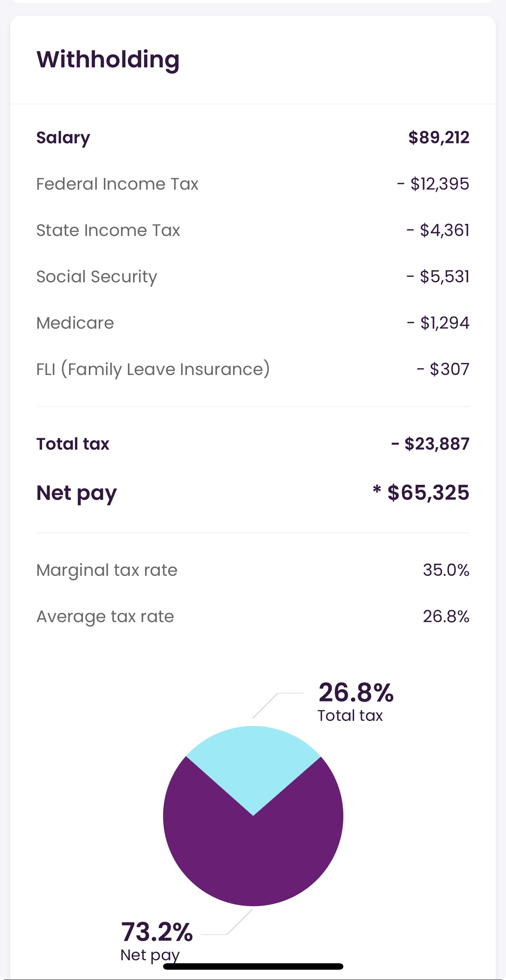Click the 26.8% average tax rate value
This screenshot has width=506, height=980.
click(x=446, y=617)
